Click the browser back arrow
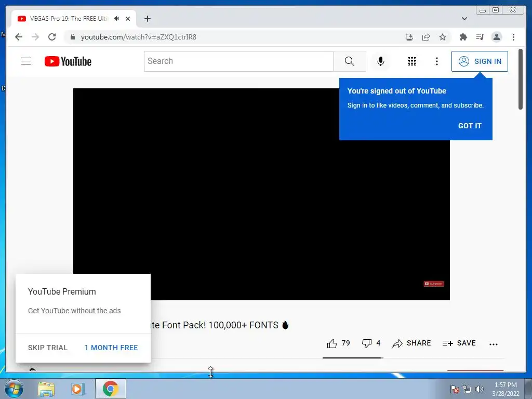 coord(19,37)
